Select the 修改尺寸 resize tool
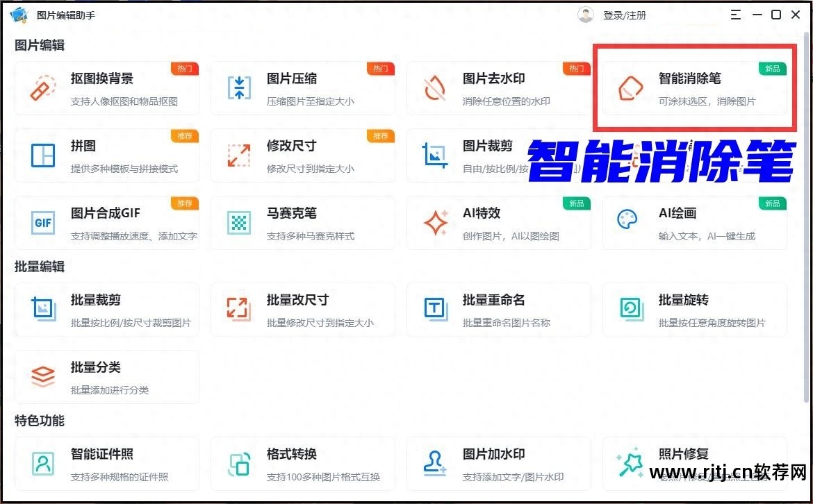Viewport: 813px width, 504px height. click(304, 156)
